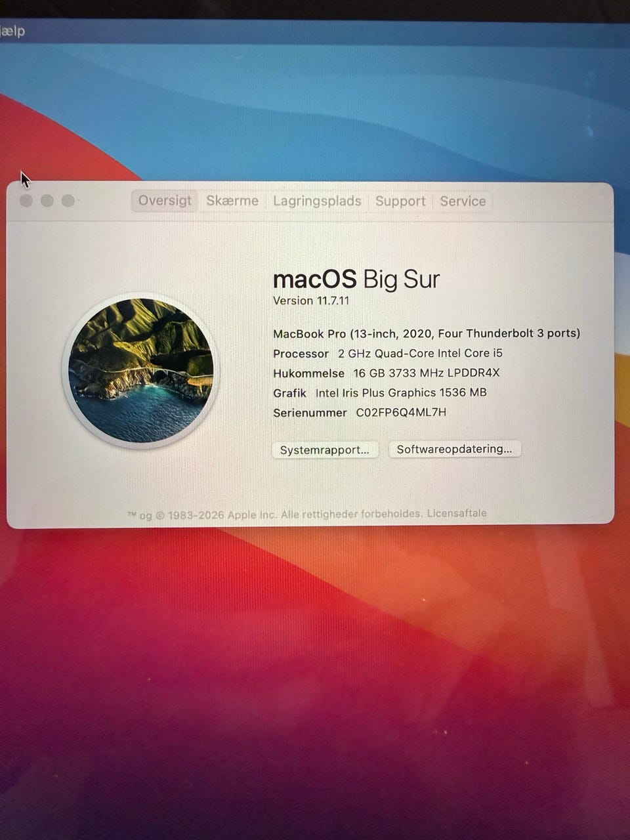Open Softwareopdatering... button
The width and height of the screenshot is (630, 840).
(454, 449)
